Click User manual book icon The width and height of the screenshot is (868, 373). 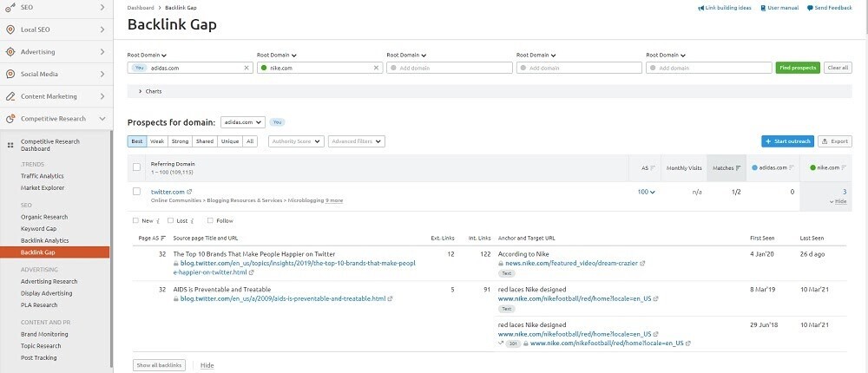pyautogui.click(x=763, y=9)
